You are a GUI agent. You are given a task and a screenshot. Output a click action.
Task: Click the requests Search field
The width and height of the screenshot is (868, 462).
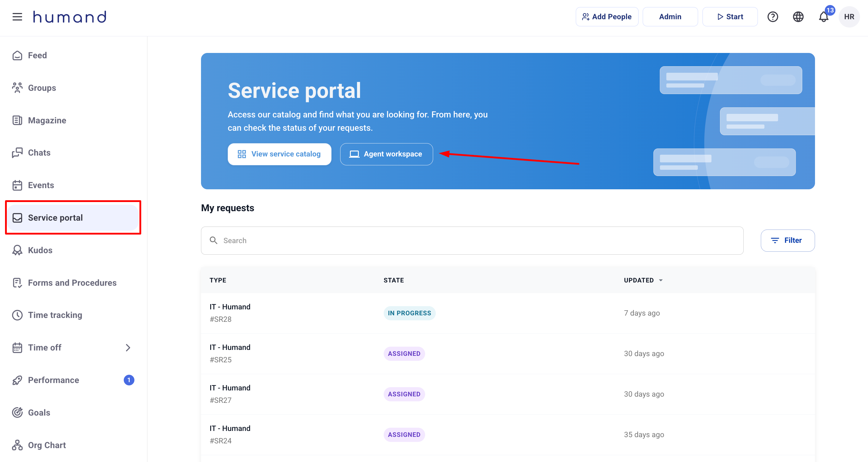click(x=472, y=240)
